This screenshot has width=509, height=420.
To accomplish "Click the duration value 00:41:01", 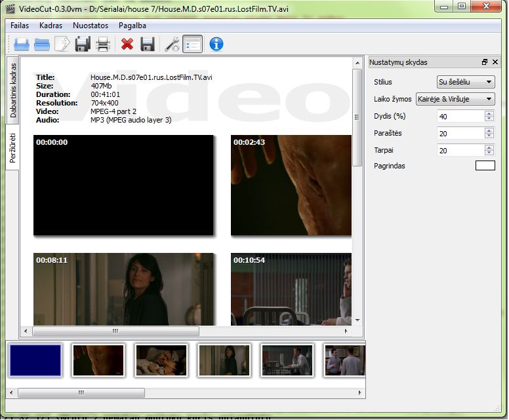I will (105, 94).
